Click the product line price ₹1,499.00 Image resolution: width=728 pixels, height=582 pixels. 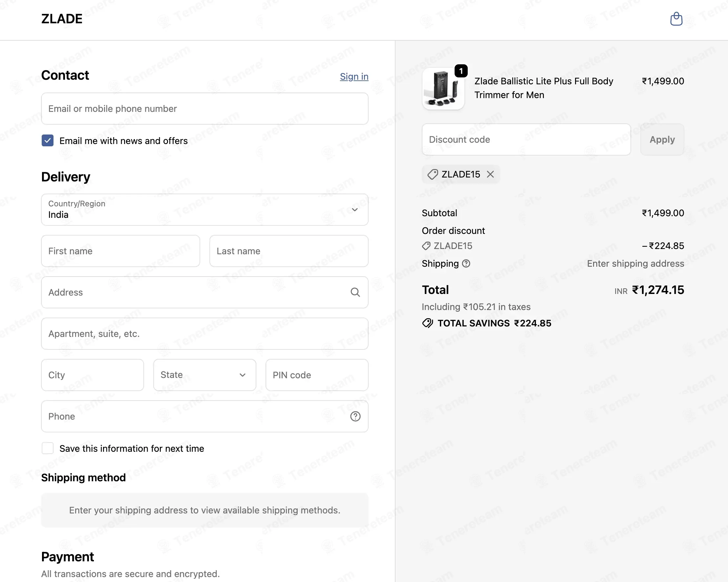(663, 81)
